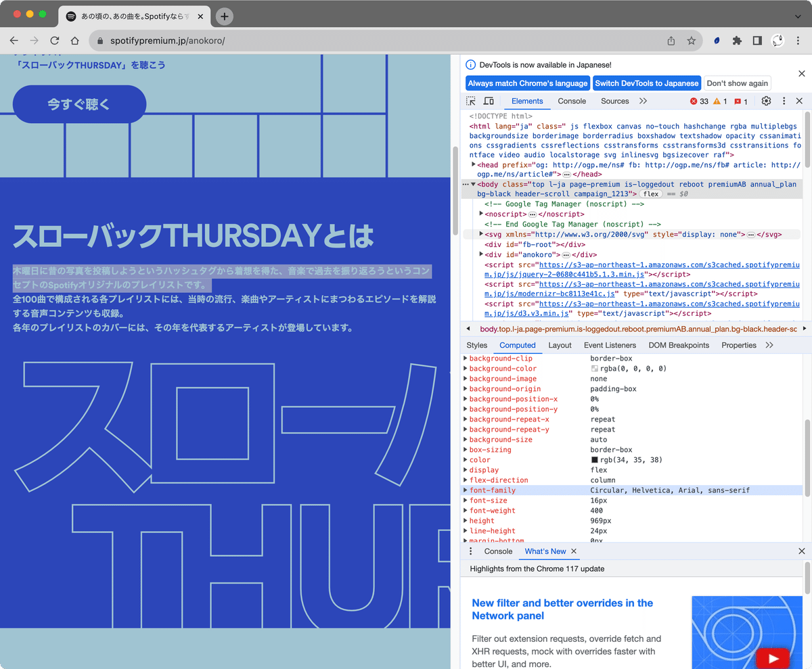The width and height of the screenshot is (812, 669).
Task: Open the DevTools customize three-dot menu
Action: click(784, 101)
